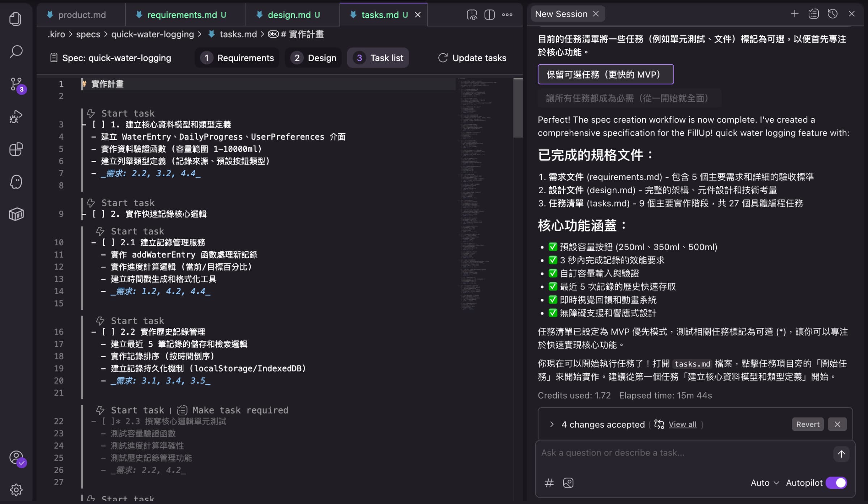Open the Search sidebar

(x=16, y=52)
